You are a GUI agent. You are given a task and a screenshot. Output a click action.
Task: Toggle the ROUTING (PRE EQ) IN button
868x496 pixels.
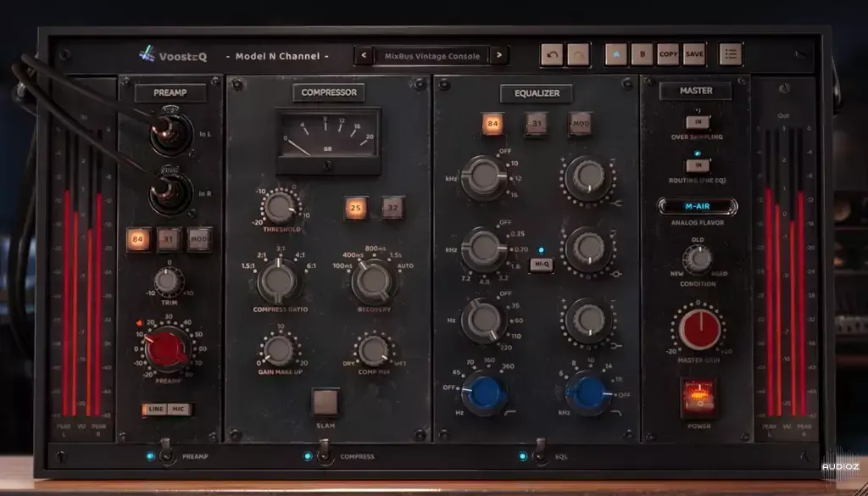(x=698, y=165)
